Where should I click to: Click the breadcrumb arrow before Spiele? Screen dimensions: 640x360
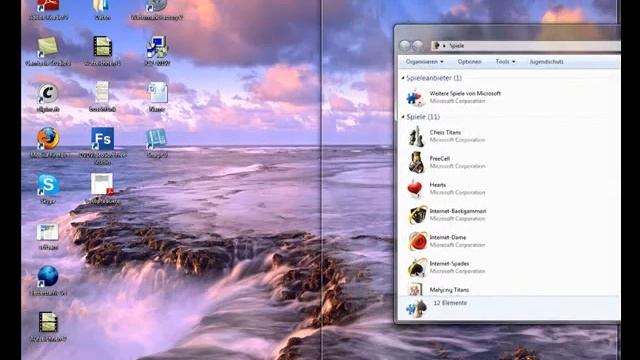(444, 46)
